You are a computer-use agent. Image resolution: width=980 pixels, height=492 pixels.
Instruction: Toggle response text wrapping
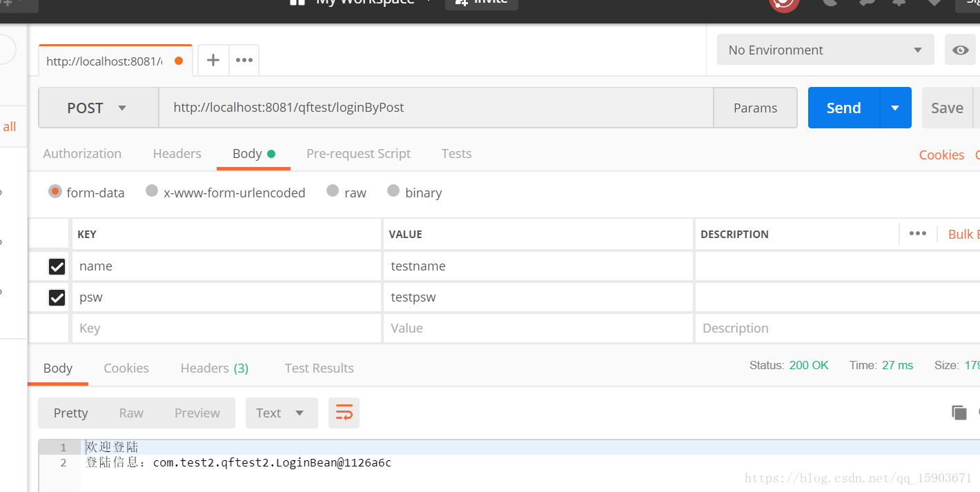(x=344, y=412)
